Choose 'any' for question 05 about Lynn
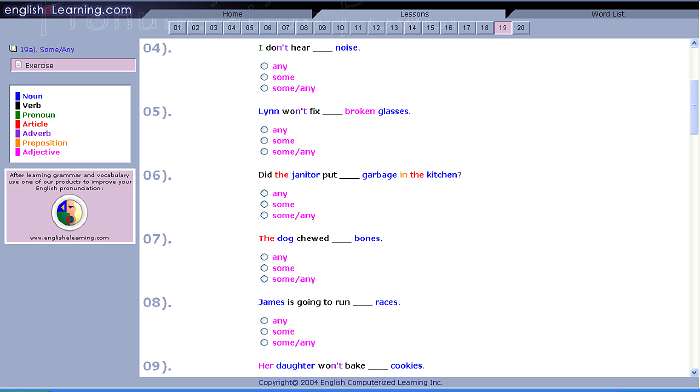Image resolution: width=700 pixels, height=392 pixels. (x=264, y=130)
